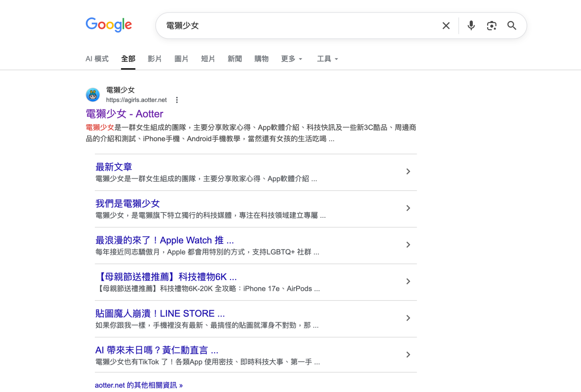The image size is (581, 392).
Task: Switch to the 短片 tab
Action: (x=208, y=59)
